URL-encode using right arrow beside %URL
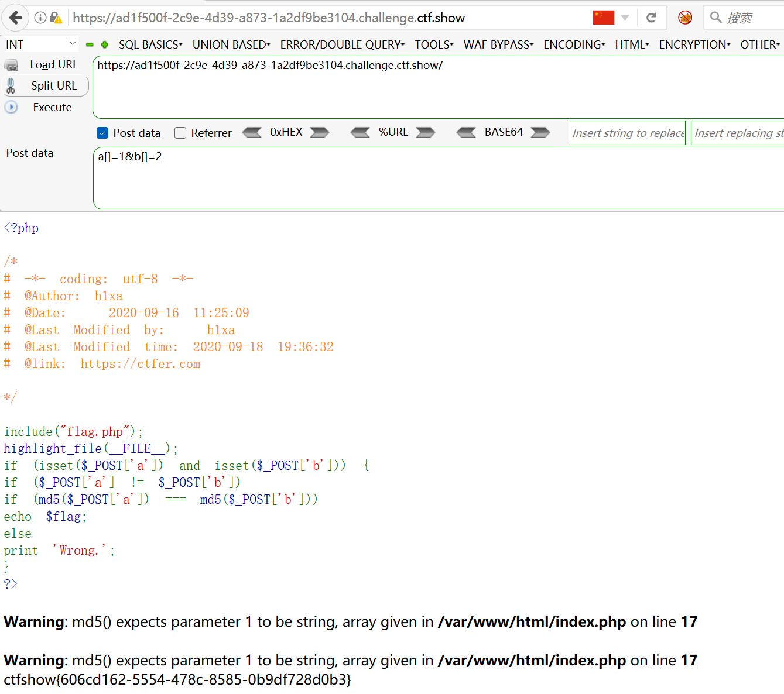This screenshot has width=784, height=694. (426, 132)
